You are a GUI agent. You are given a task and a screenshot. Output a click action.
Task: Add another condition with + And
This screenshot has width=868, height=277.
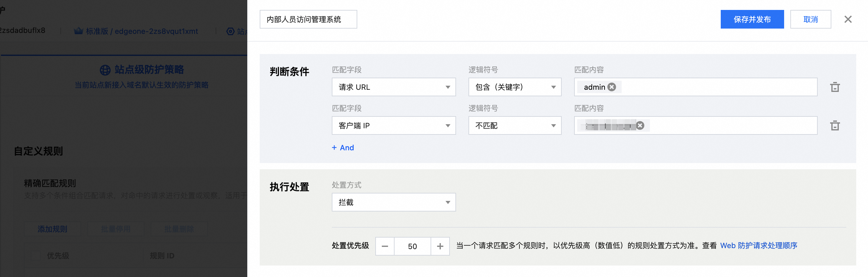coord(343,148)
